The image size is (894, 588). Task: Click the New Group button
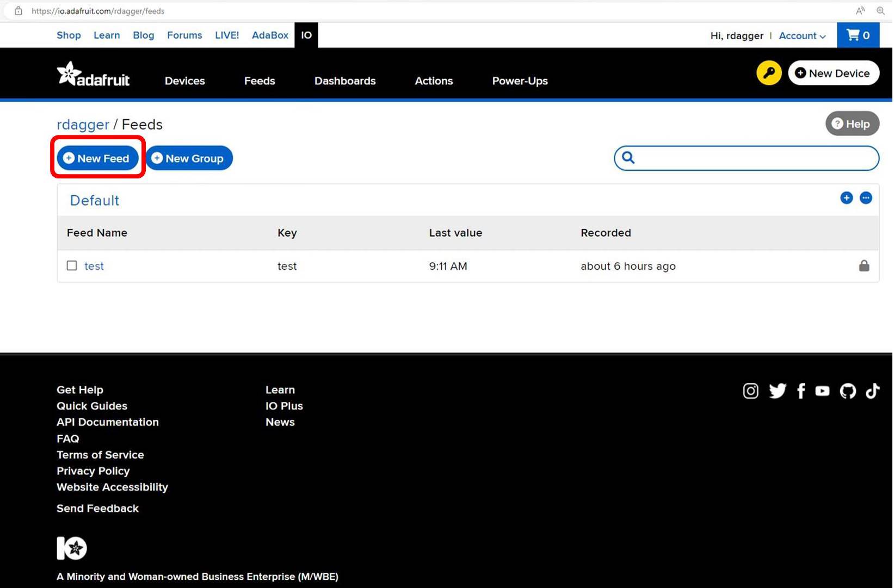click(189, 158)
